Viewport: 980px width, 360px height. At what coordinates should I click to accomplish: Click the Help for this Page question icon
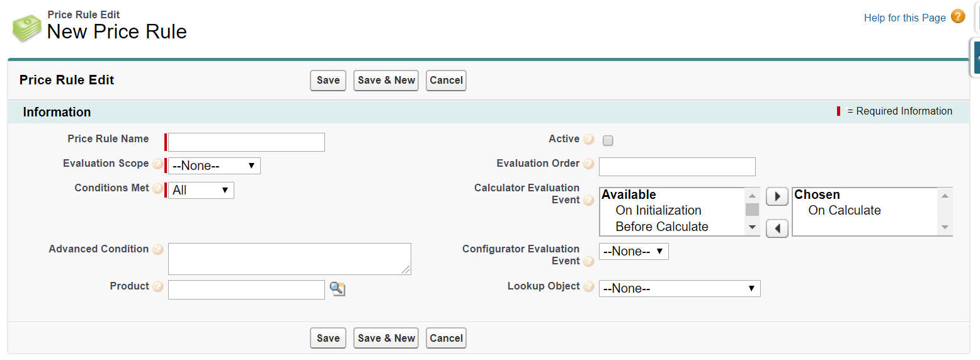958,17
